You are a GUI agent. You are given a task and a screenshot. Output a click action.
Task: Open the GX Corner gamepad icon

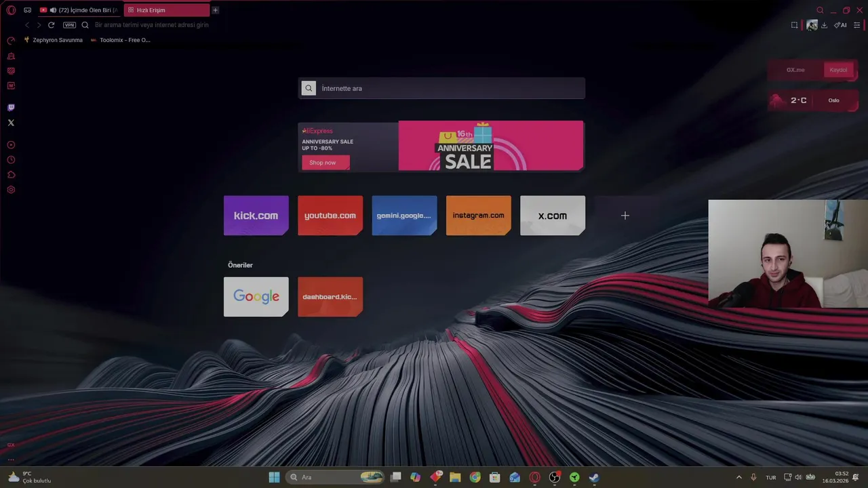(x=27, y=10)
